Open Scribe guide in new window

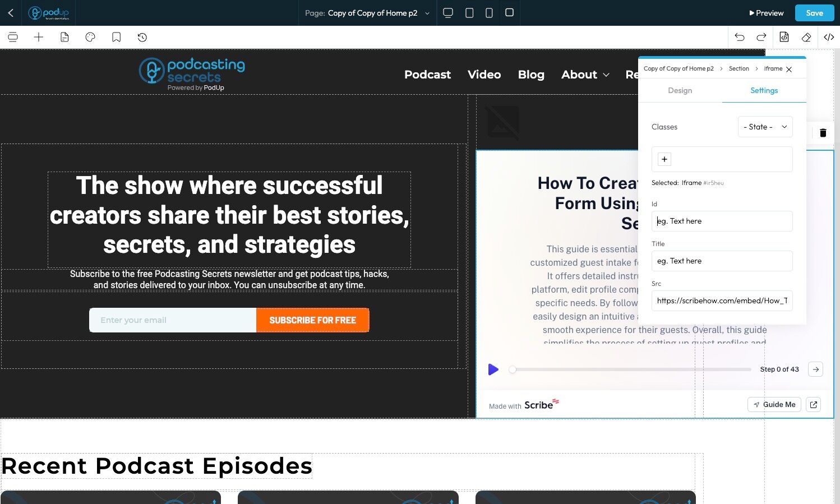[x=814, y=405]
